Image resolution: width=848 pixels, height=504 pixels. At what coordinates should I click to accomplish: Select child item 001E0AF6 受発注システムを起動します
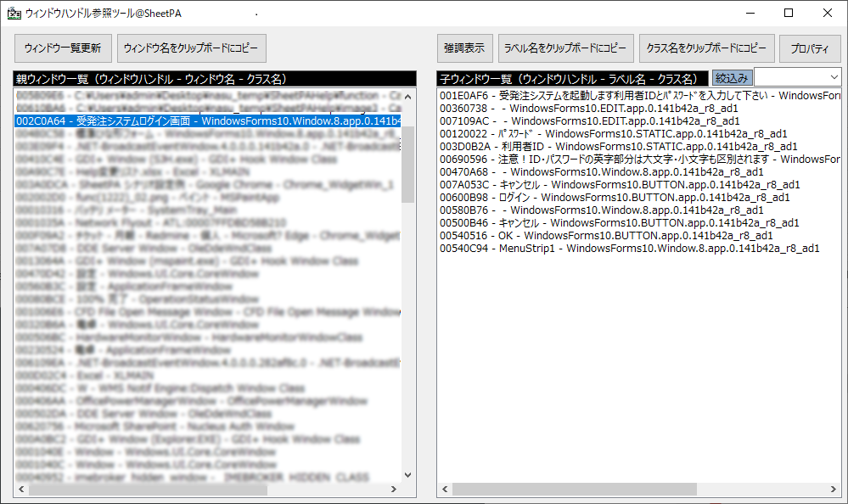pos(637,96)
